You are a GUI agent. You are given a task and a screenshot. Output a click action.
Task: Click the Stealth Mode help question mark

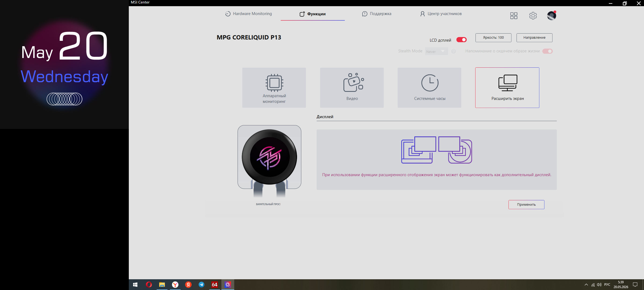coord(453,51)
